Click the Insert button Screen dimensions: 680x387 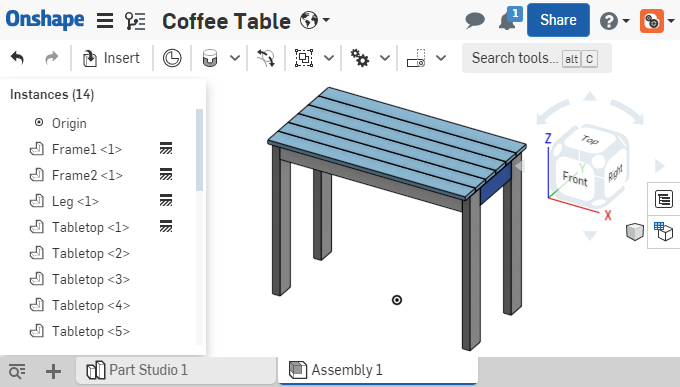click(111, 58)
